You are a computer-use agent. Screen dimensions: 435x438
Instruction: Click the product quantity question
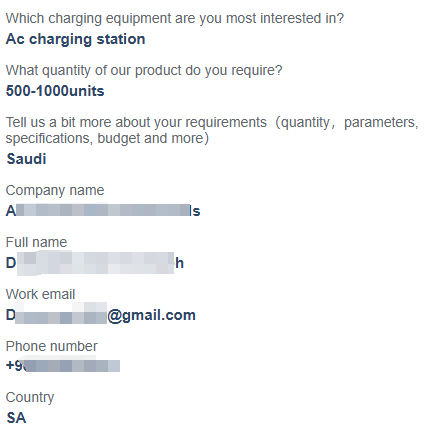144,71
